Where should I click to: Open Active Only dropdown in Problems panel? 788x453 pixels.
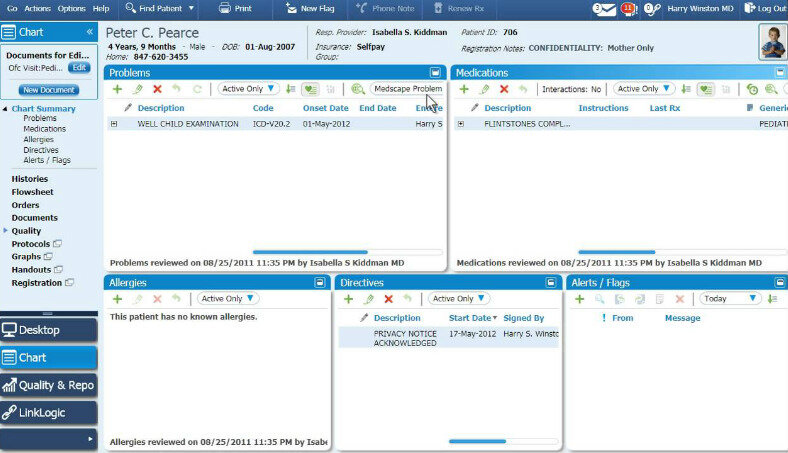point(248,90)
